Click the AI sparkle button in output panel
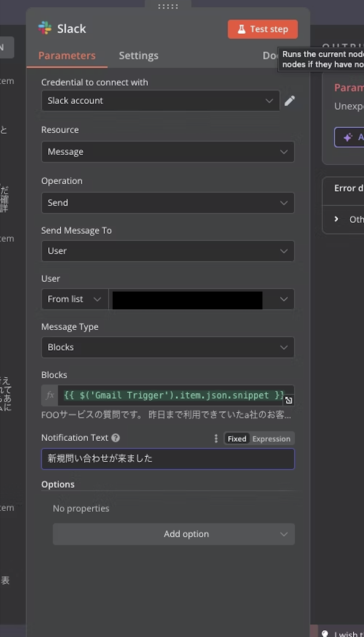Image resolution: width=364 pixels, height=637 pixels. point(349,137)
